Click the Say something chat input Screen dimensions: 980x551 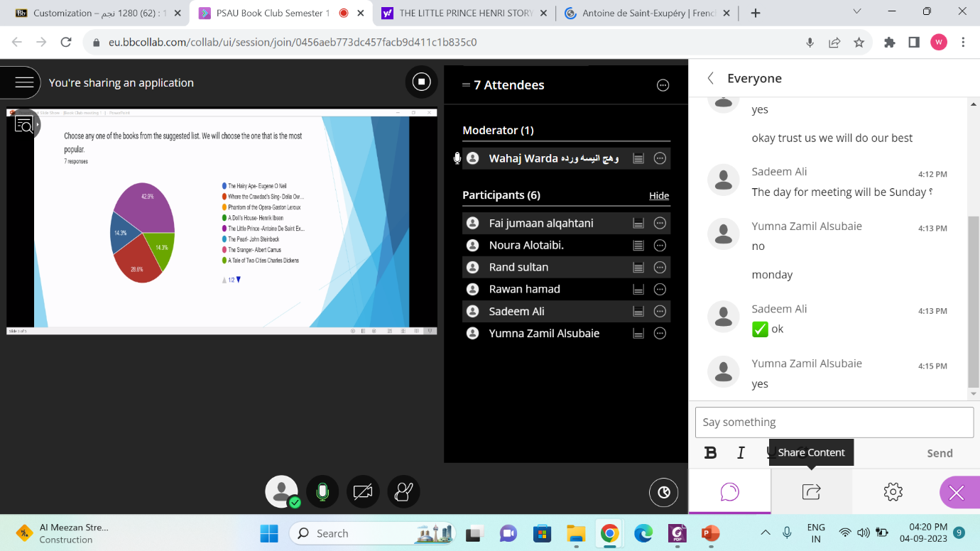[834, 422]
